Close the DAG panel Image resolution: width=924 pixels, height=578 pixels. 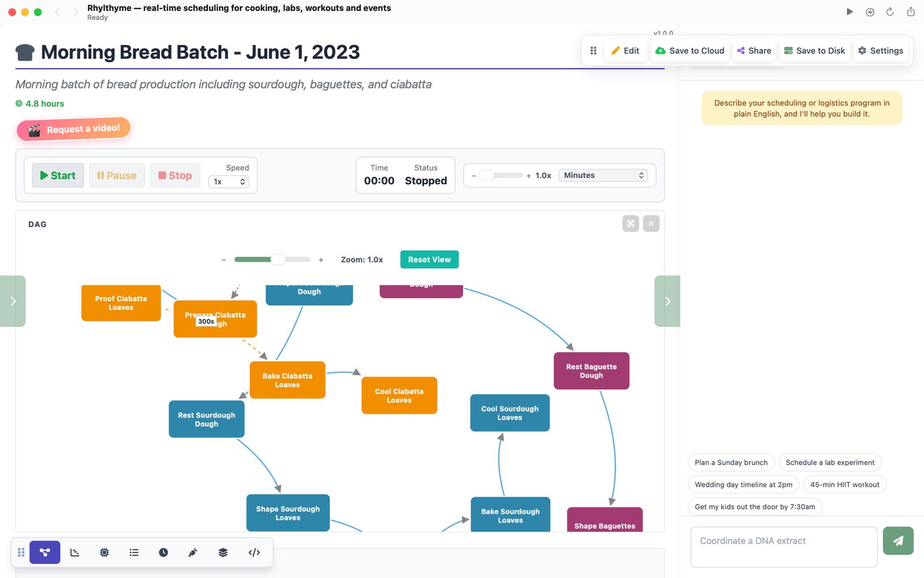coord(651,224)
